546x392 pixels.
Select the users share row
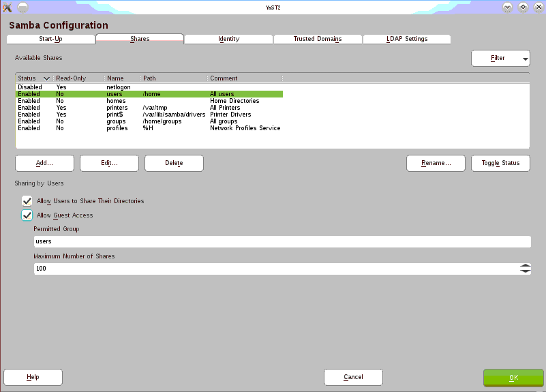pos(149,94)
